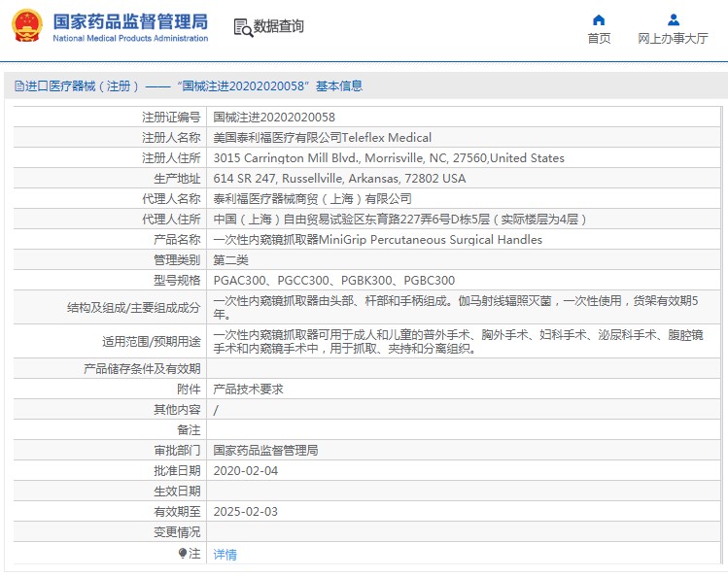Click the 管理类别 label
This screenshot has width=728, height=577.
click(177, 260)
